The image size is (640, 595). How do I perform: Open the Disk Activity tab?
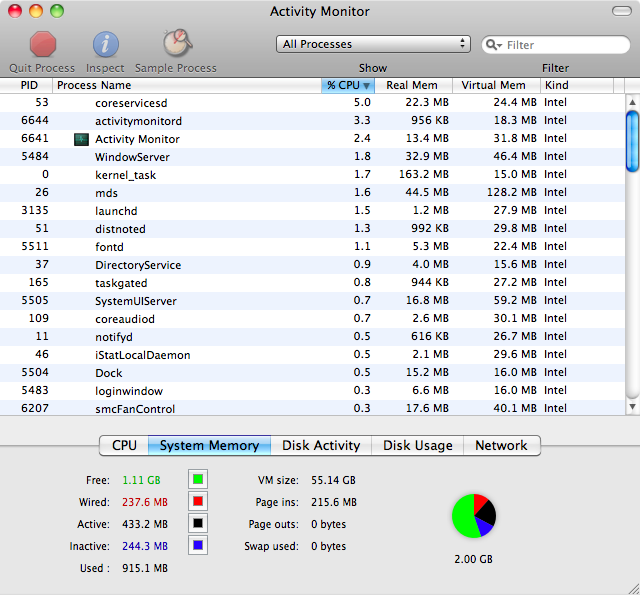[x=321, y=445]
